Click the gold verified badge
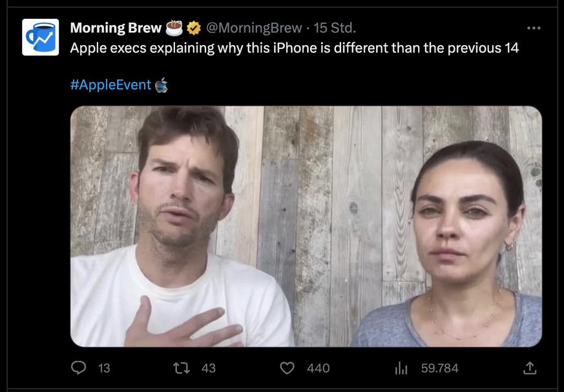 click(194, 28)
